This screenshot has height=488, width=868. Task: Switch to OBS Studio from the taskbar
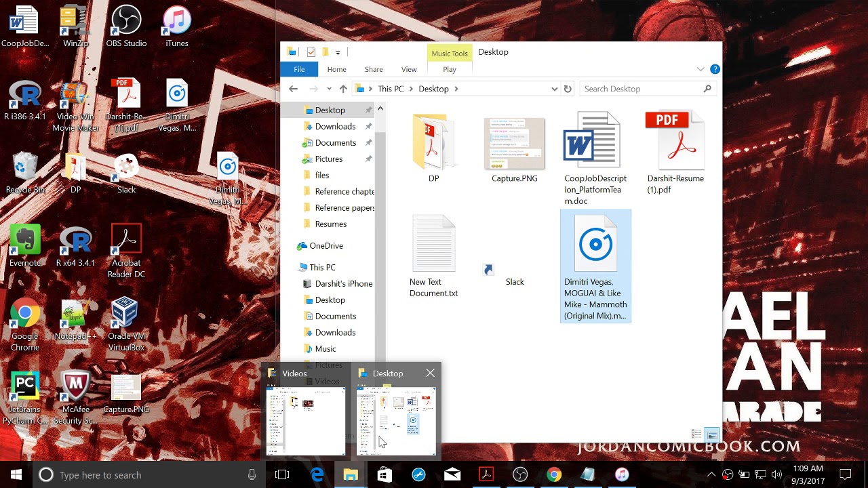tap(520, 475)
